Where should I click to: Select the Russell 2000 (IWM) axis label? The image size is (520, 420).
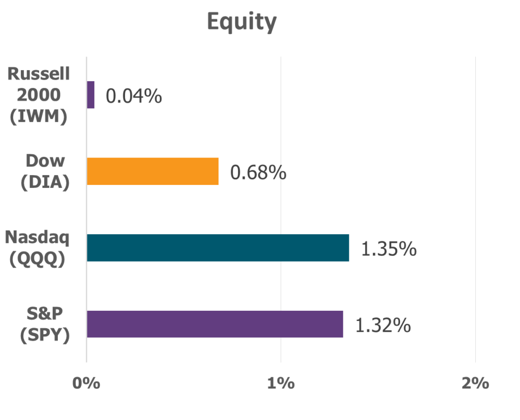point(39,95)
